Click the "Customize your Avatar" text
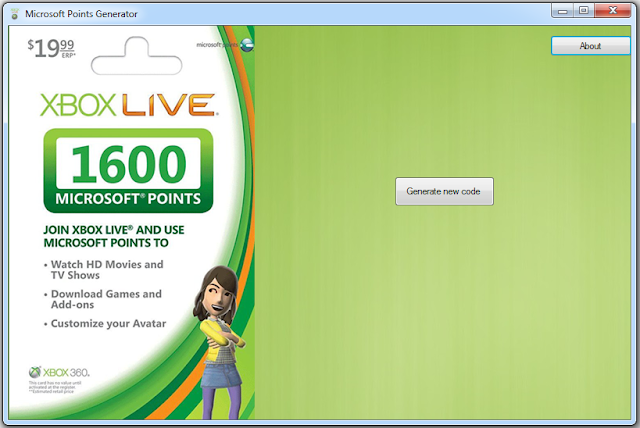 [108, 324]
